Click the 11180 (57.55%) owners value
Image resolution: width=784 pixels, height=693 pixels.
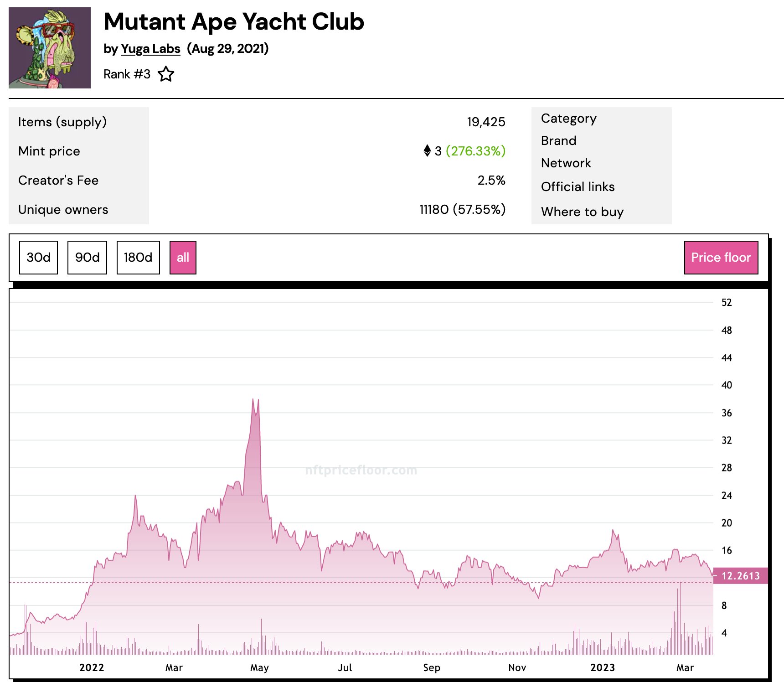462,209
